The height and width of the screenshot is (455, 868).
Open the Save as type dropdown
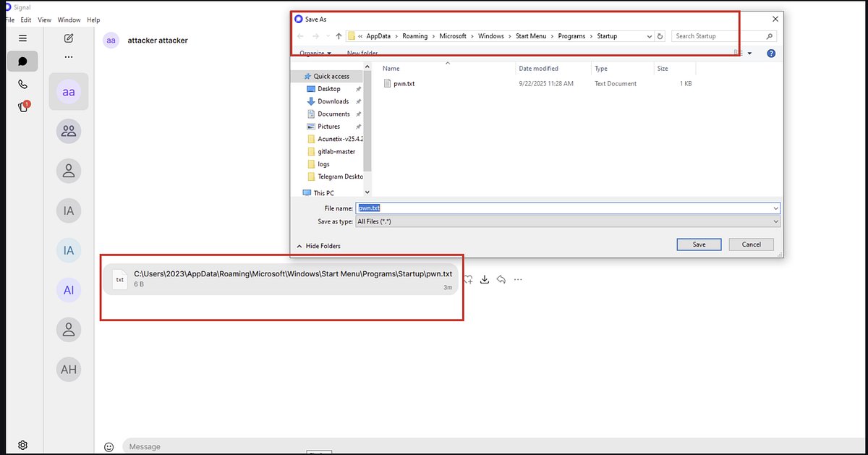775,221
